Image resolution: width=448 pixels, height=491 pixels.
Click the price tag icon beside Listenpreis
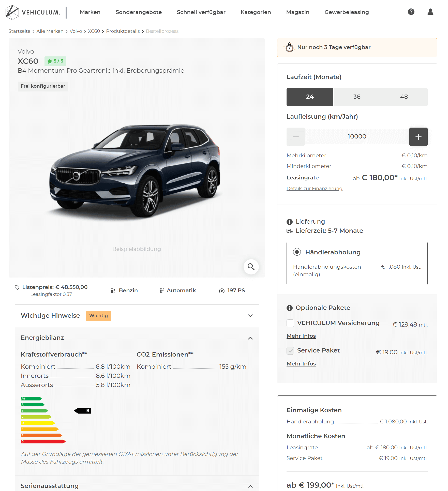pos(17,287)
